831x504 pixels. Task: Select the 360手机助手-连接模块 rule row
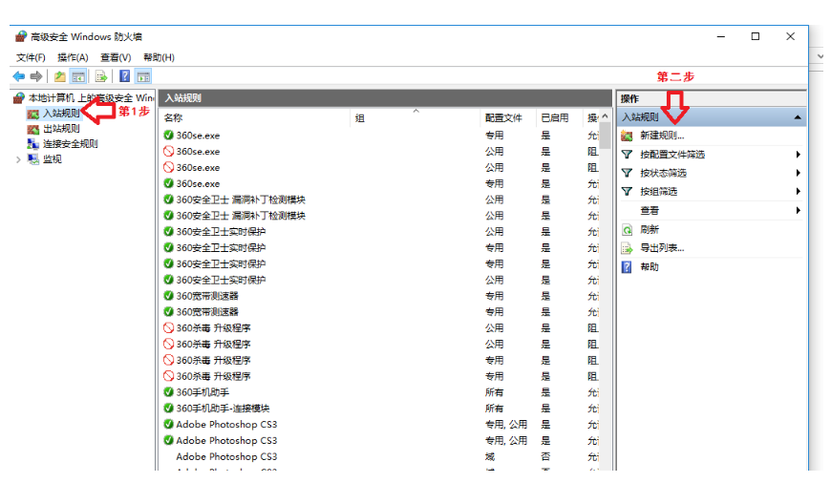[x=380, y=409]
